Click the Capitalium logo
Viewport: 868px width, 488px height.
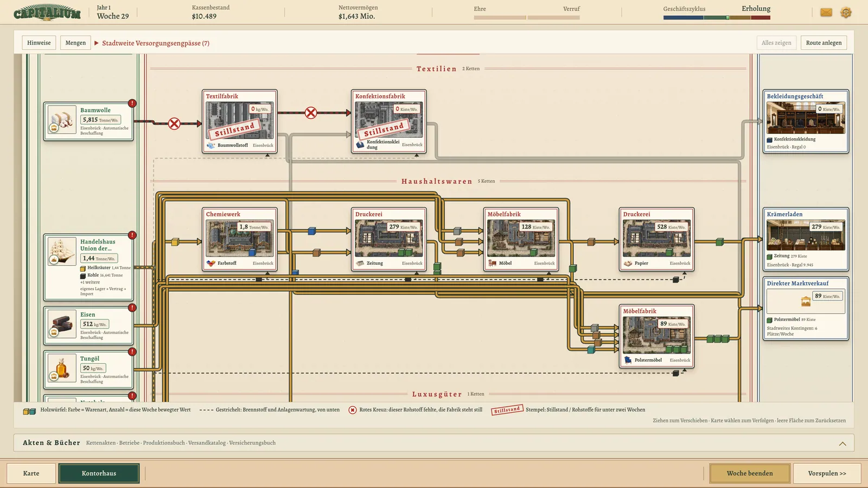[47, 12]
